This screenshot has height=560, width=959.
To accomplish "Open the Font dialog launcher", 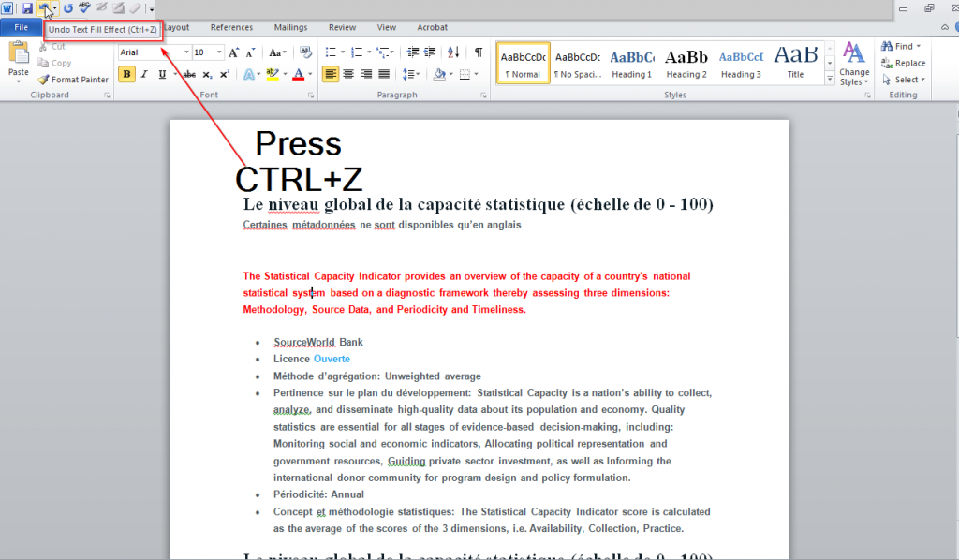I will (x=311, y=96).
